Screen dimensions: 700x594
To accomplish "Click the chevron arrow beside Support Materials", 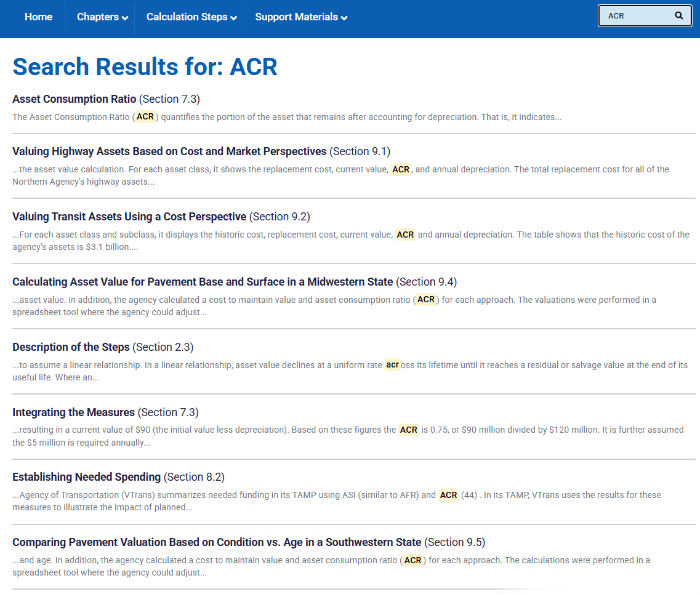I will (344, 18).
